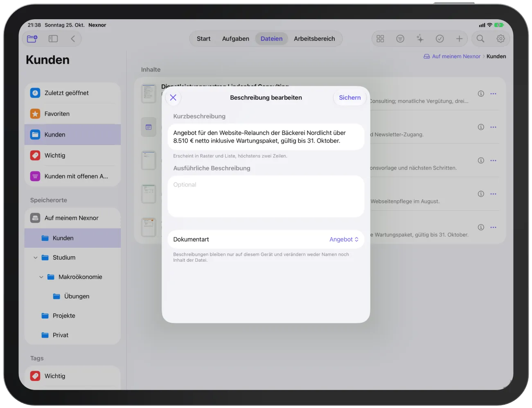Open the Newsletter-Zugang file thumbnail
This screenshot has width=532, height=408.
tap(149, 127)
